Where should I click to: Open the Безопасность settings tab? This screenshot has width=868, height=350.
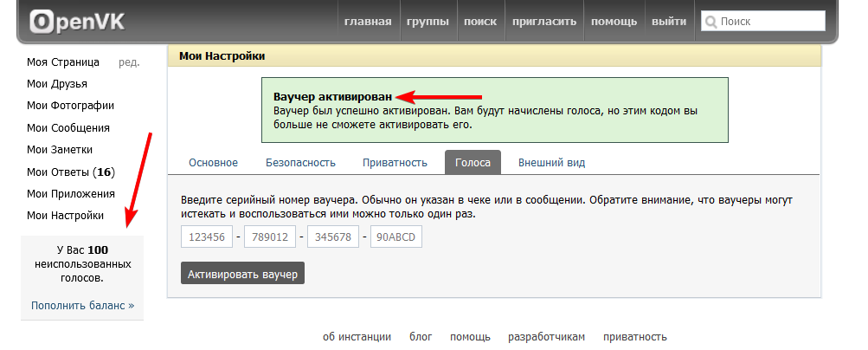300,162
